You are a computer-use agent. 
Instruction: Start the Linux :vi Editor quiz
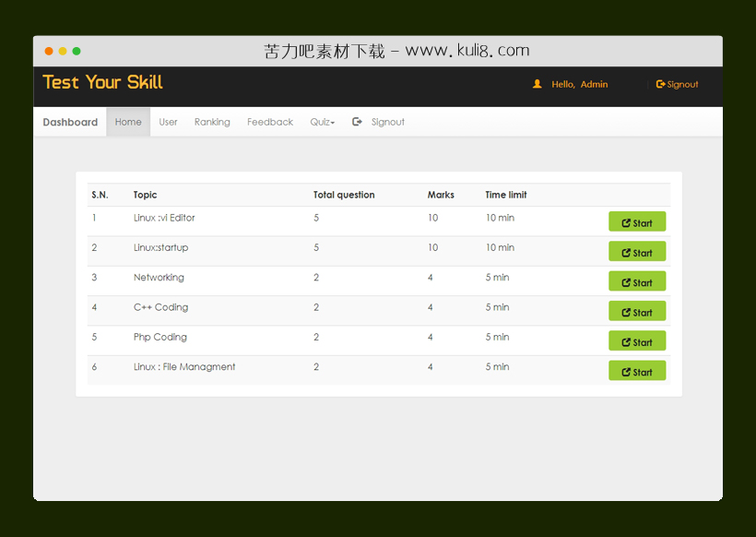tap(636, 222)
